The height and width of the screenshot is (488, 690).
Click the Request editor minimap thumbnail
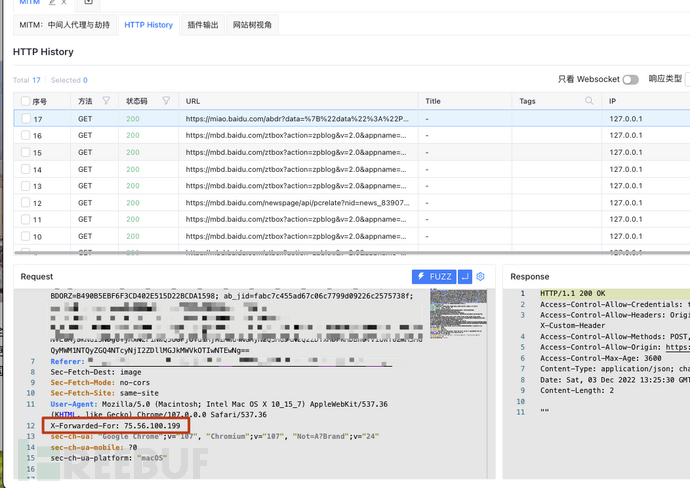pos(458,314)
